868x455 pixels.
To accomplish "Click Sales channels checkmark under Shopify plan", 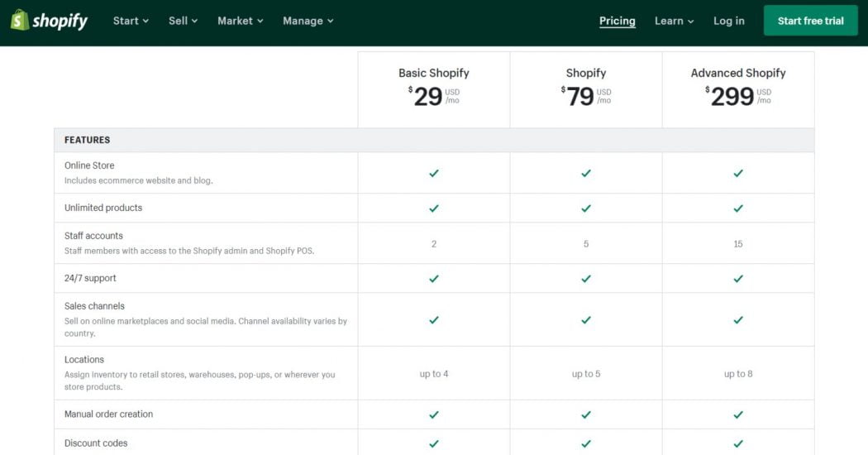I will click(585, 320).
